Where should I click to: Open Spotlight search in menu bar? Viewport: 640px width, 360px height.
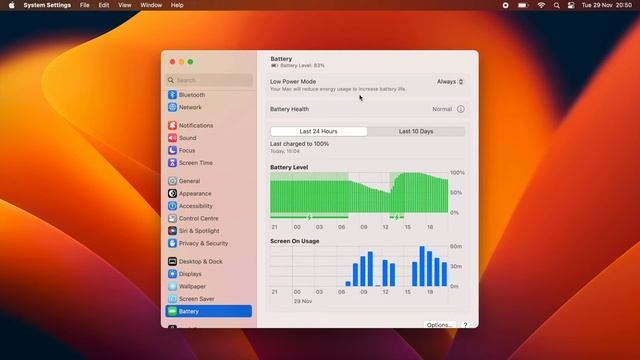click(556, 5)
